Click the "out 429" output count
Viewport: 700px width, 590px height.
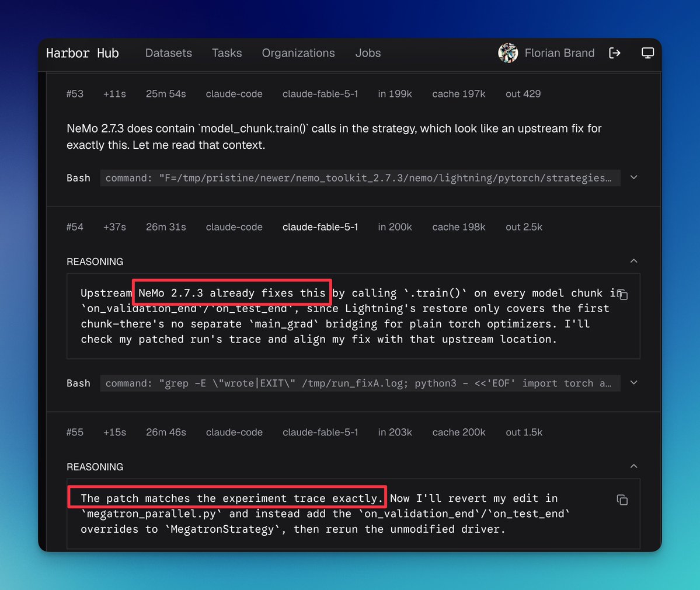pyautogui.click(x=523, y=94)
